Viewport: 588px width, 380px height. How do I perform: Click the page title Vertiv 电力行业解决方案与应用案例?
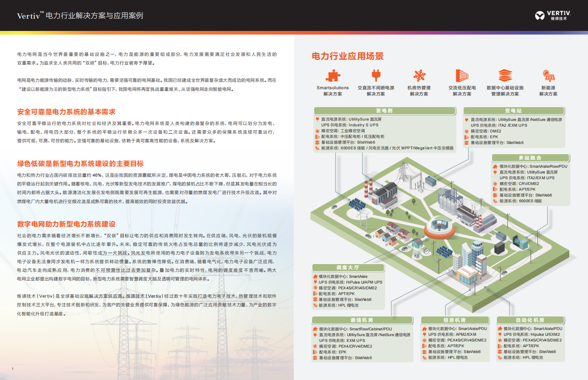tap(80, 16)
